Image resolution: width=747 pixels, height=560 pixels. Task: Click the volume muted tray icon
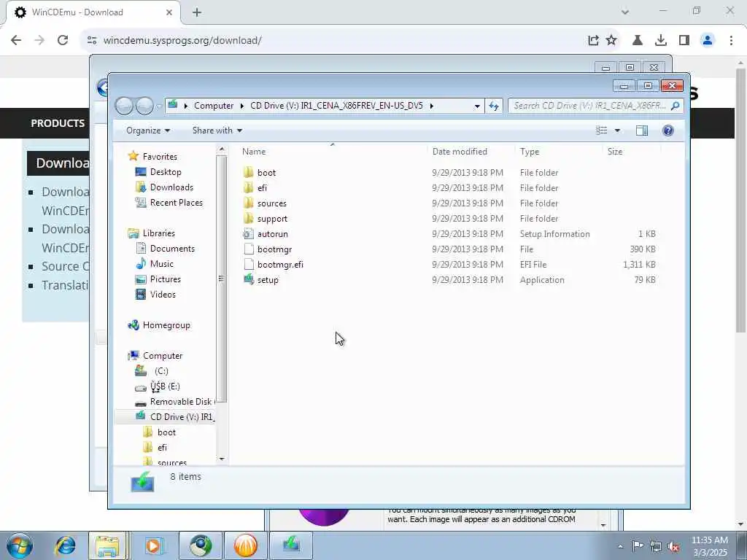tap(673, 547)
